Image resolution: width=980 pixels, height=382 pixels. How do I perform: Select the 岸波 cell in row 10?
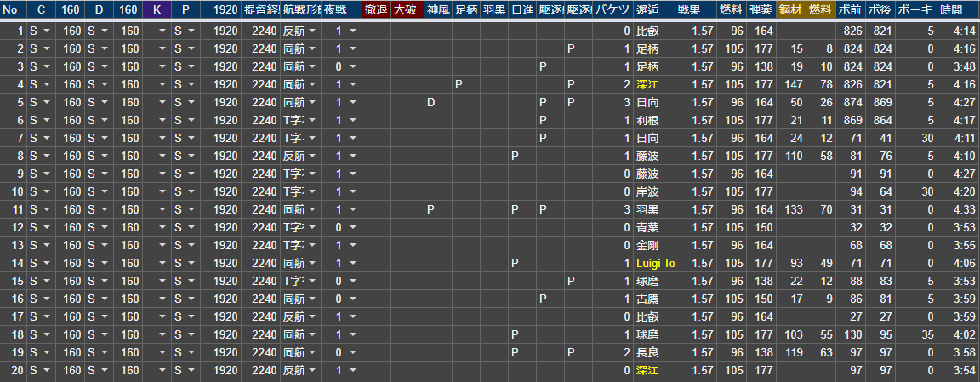click(653, 192)
